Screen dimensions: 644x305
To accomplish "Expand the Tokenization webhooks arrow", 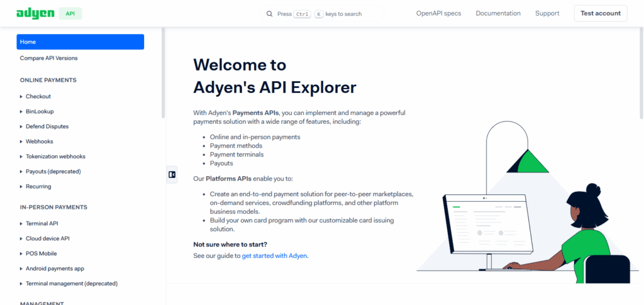I will 21,157.
